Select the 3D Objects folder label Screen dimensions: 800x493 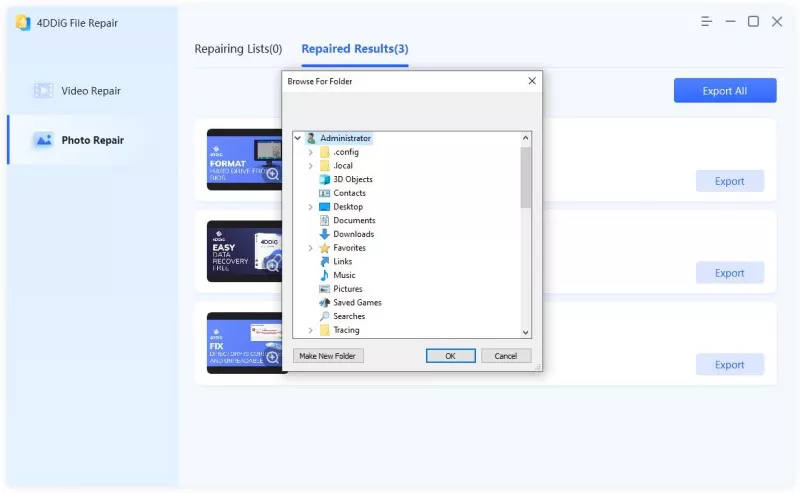[353, 179]
